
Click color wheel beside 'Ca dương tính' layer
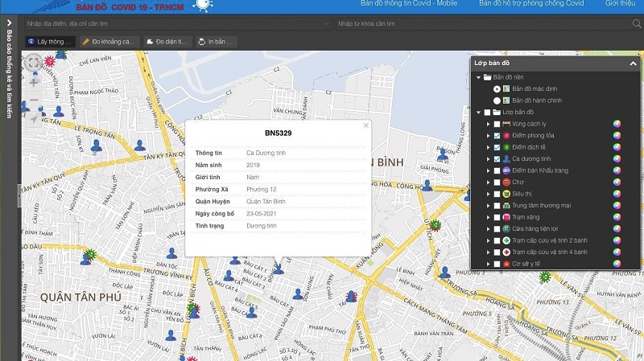pyautogui.click(x=617, y=159)
